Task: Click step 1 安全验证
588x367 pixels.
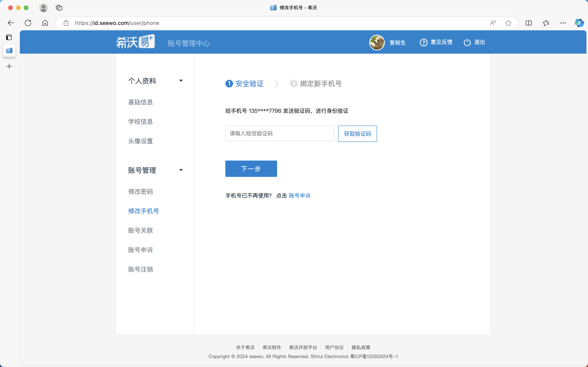Action: [x=244, y=84]
